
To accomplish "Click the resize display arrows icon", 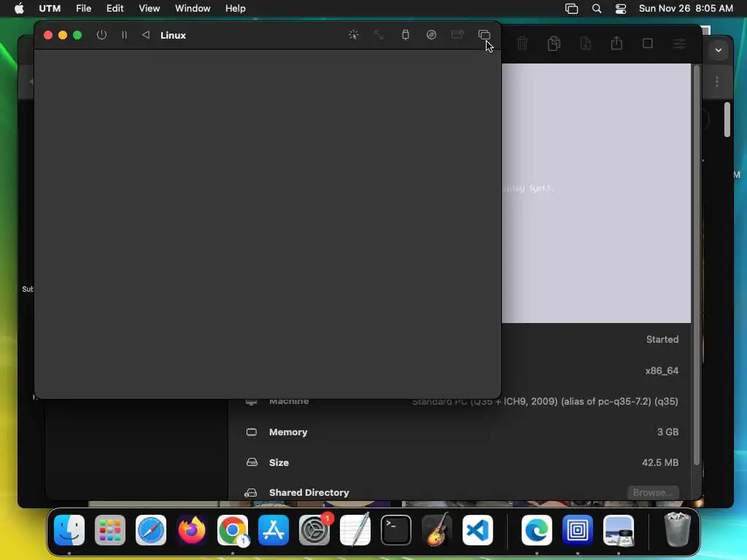I will tap(379, 35).
